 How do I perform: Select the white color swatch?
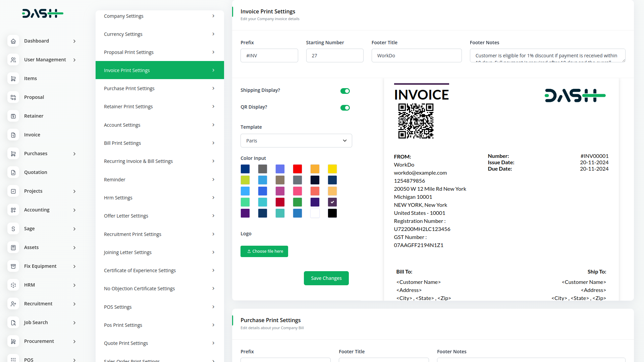(x=315, y=213)
